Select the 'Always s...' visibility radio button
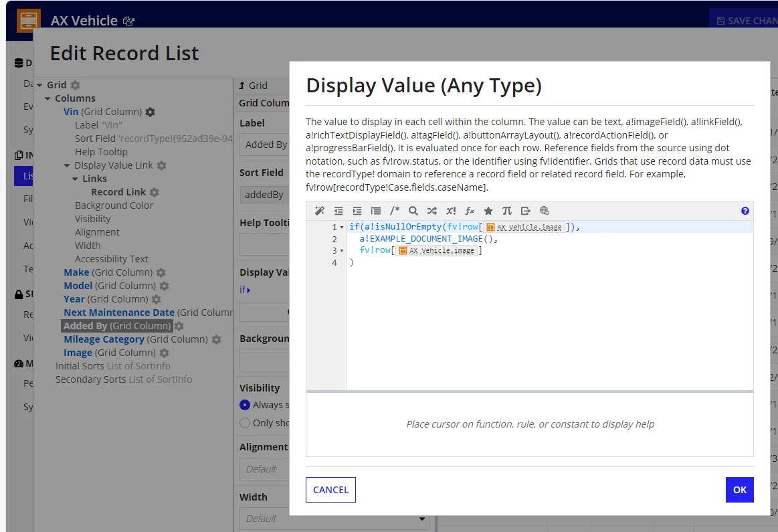Viewport: 778px width, 532px height. point(245,405)
